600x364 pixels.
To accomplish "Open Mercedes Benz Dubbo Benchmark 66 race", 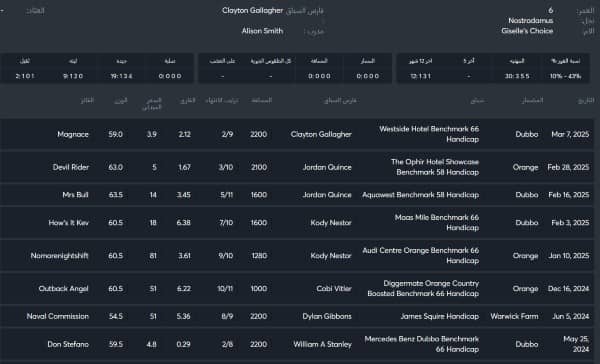I will click(421, 344).
